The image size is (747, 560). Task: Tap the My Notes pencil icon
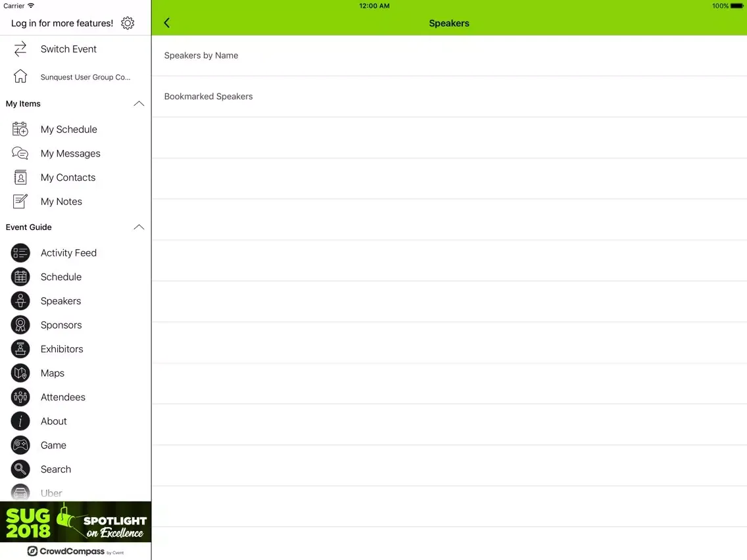20,201
